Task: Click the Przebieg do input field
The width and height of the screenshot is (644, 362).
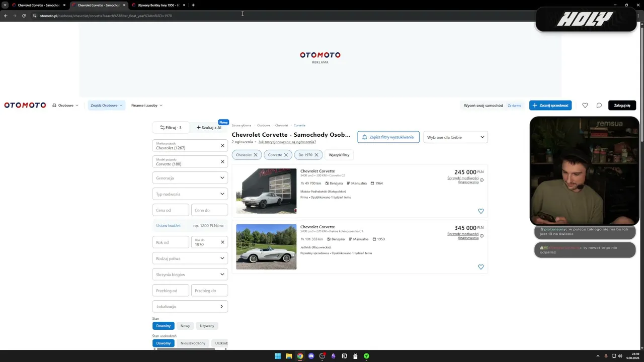Action: point(209,291)
